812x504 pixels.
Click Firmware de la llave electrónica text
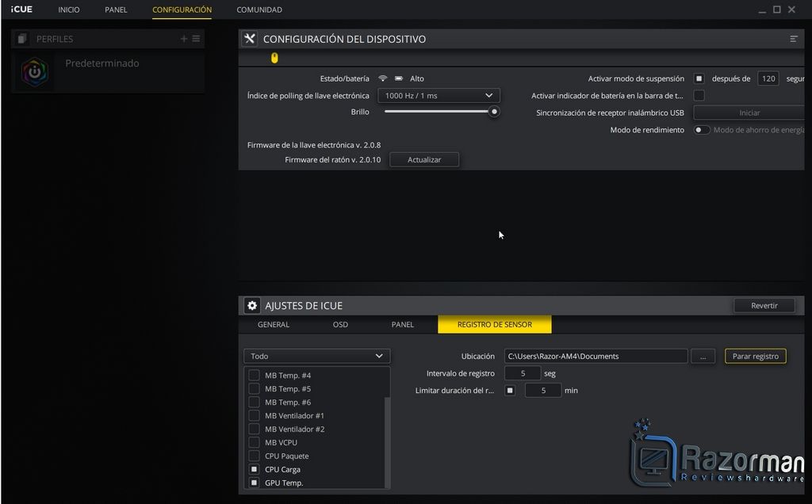(314, 145)
